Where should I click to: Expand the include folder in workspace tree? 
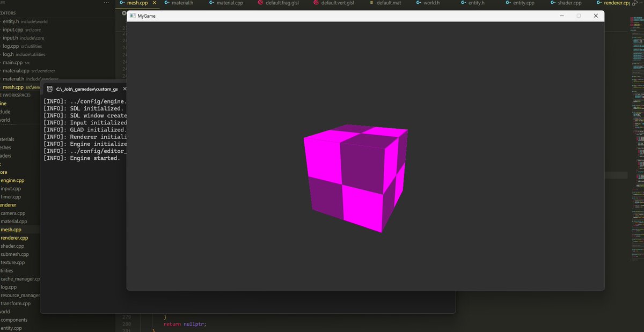tap(5, 112)
